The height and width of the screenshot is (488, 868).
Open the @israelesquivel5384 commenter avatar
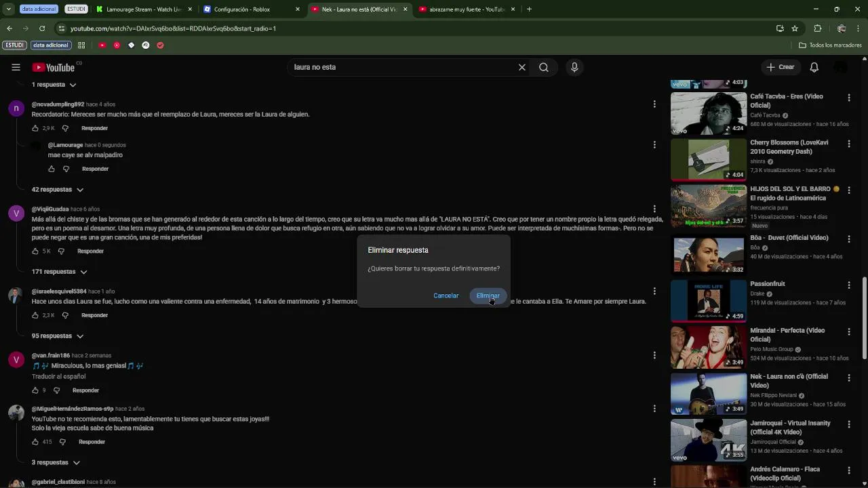point(16,296)
